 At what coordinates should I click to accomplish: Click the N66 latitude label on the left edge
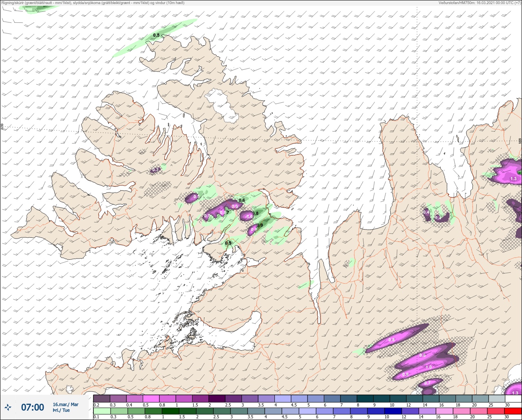(x=2, y=127)
